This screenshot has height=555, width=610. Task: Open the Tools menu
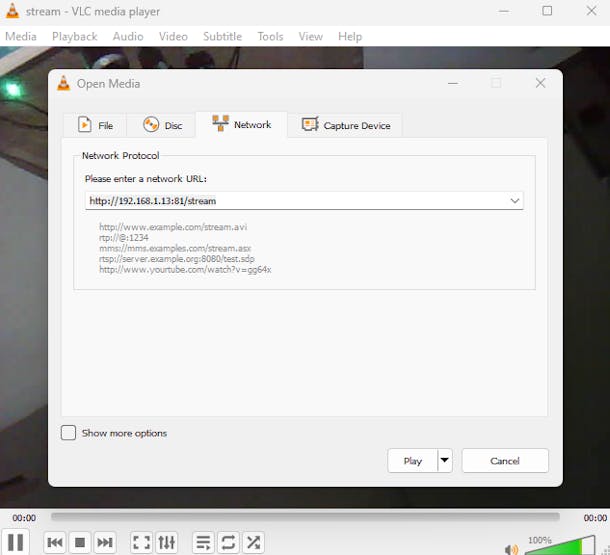pyautogui.click(x=270, y=37)
